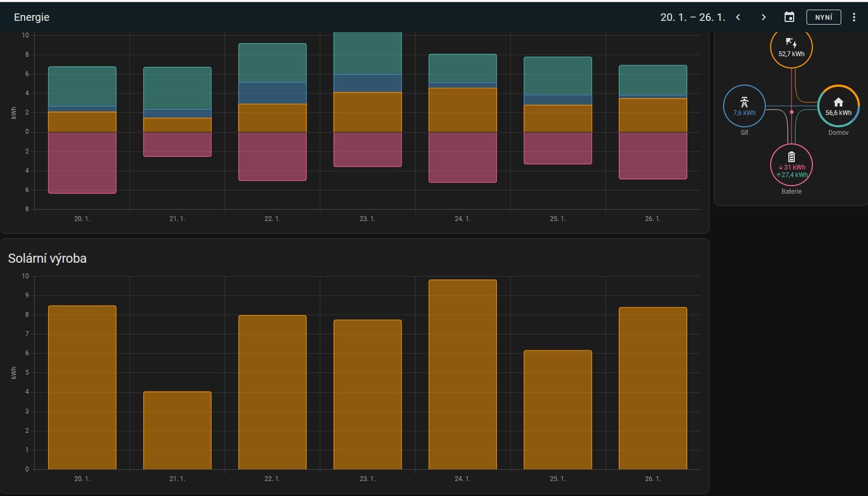The width and height of the screenshot is (868, 496).
Task: Select the Solární výroba bar for 24. 1.
Action: 462,375
